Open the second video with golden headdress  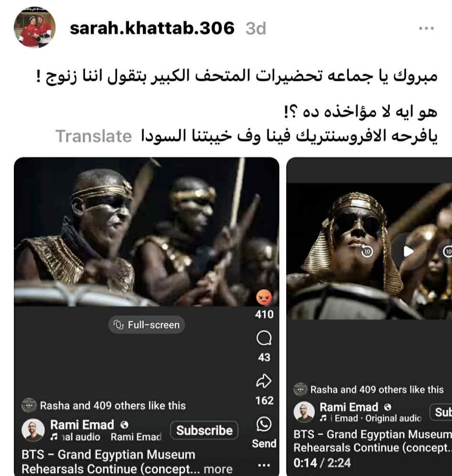(369, 251)
